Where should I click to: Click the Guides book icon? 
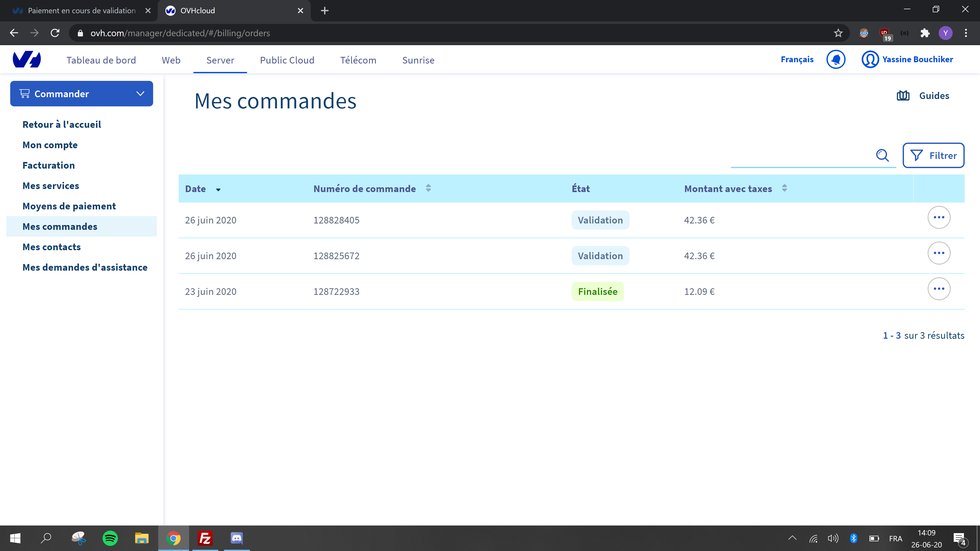click(903, 96)
